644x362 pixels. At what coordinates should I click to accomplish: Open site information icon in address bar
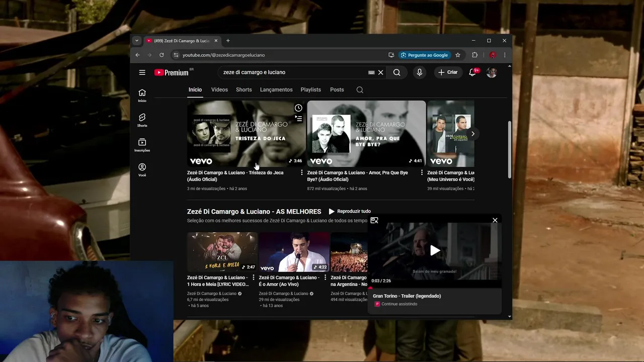pos(176,55)
